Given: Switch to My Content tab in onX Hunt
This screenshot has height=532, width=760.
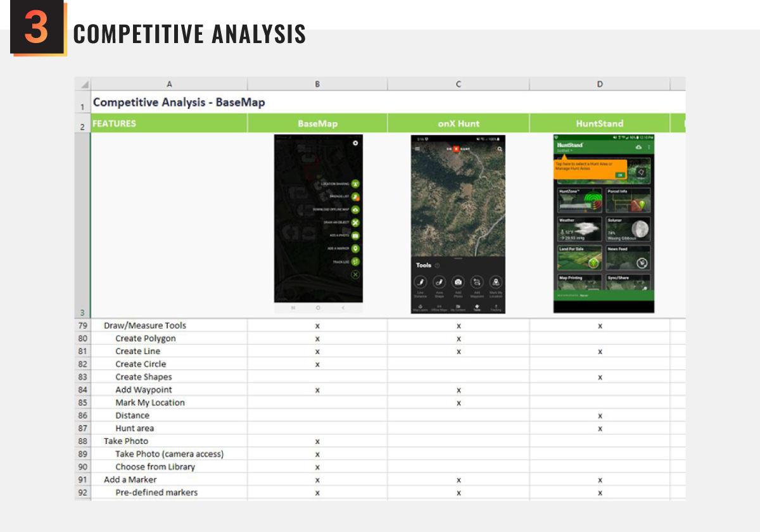Looking at the screenshot, I should point(458,308).
